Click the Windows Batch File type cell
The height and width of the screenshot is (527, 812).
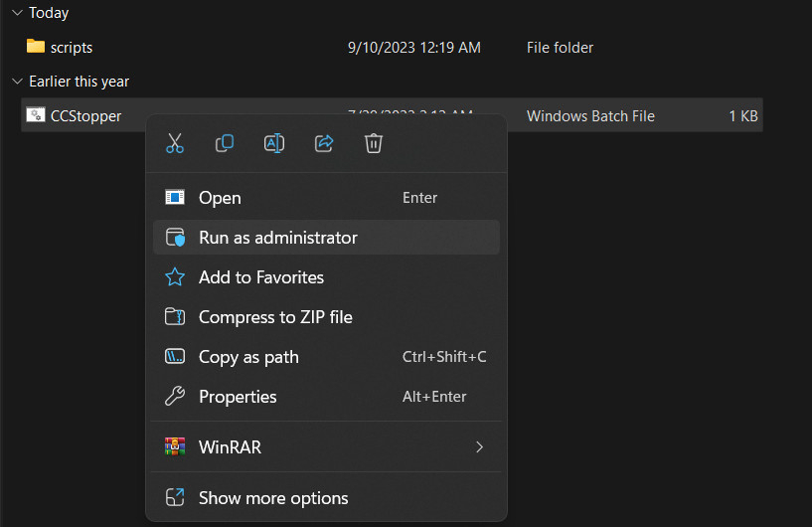coord(590,115)
